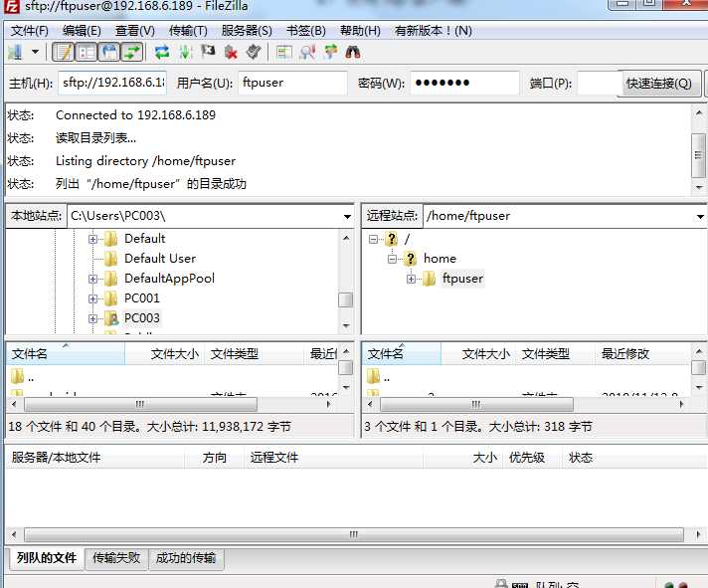Sort remote files by 文件类型 column
This screenshot has height=588, width=708.
tap(554, 353)
